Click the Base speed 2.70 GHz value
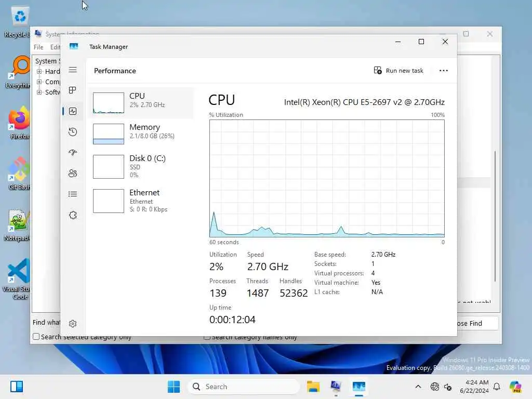The image size is (532, 399). 383,255
